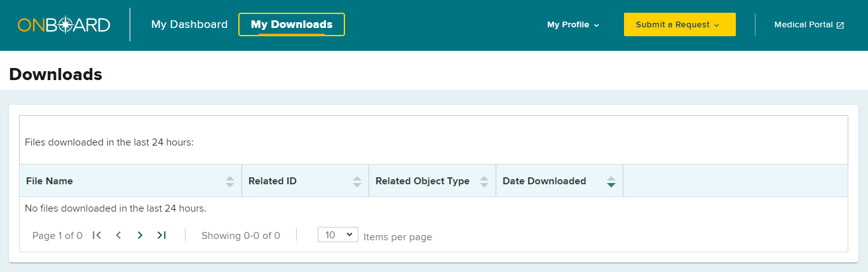Open the Medical Portal link
868x272 pixels.
pyautogui.click(x=809, y=25)
